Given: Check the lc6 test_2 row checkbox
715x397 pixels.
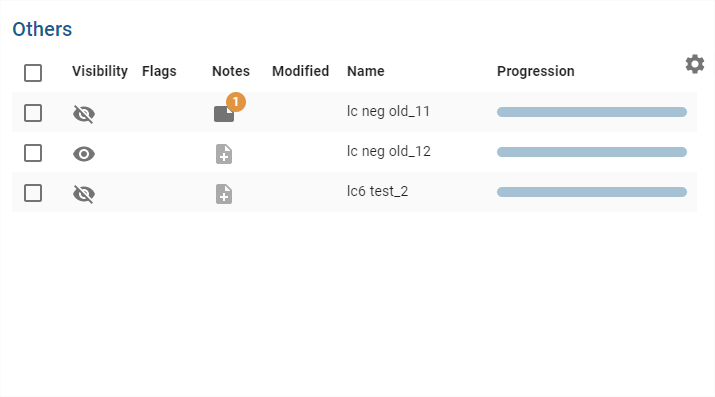Looking at the screenshot, I should click(x=33, y=193).
